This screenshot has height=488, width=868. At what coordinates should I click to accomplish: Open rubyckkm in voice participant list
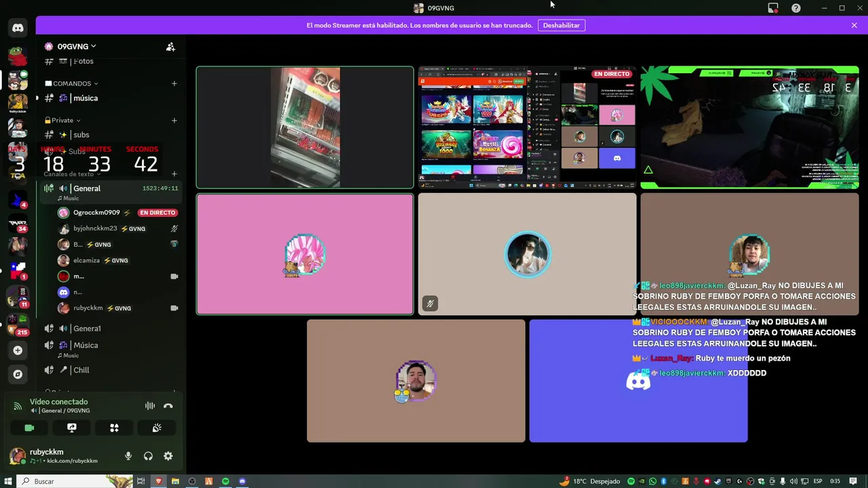[119, 308]
